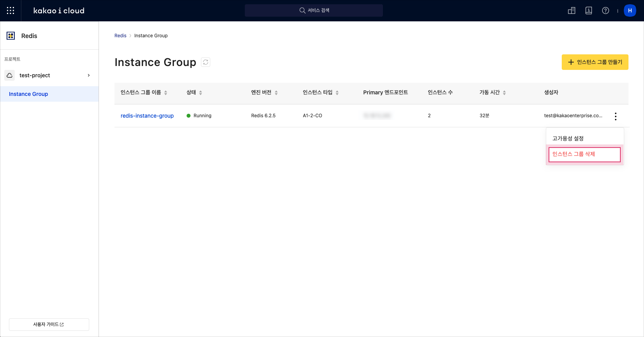Click the cloud project icon beside test-project
The image size is (644, 337).
pos(10,75)
